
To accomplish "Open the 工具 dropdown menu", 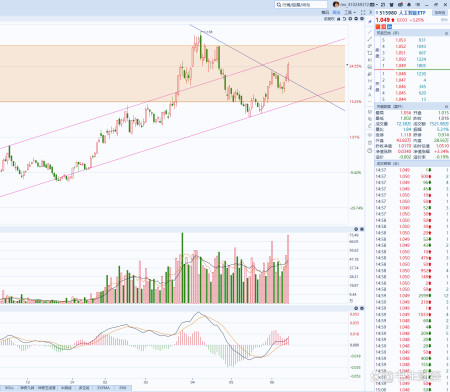I will pos(350,12).
